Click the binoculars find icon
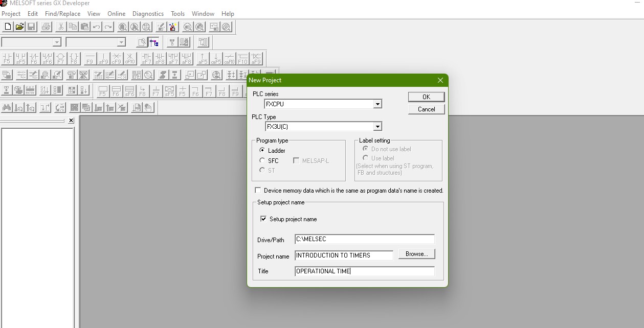This screenshot has width=644, height=328. [x=7, y=107]
